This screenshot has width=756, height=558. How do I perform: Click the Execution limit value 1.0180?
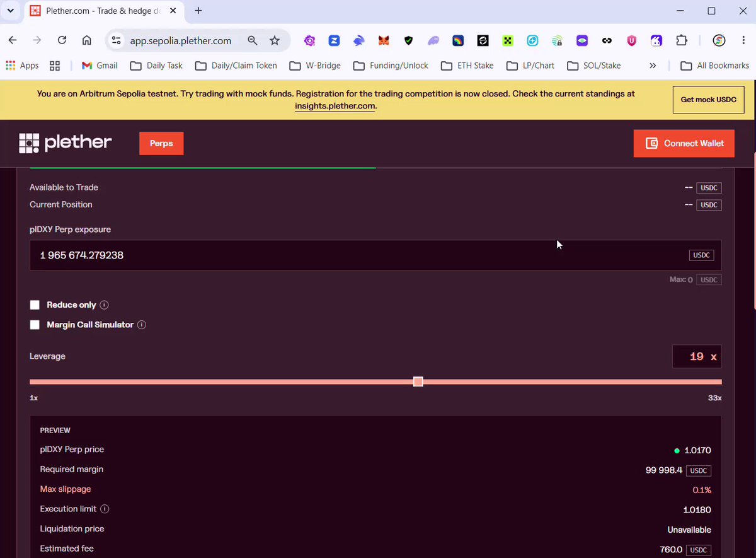tap(697, 509)
